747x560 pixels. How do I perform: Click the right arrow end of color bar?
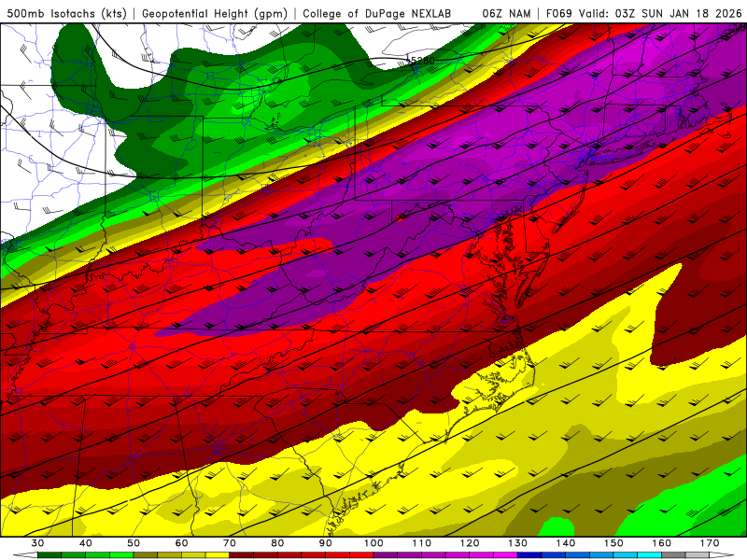tap(721, 555)
